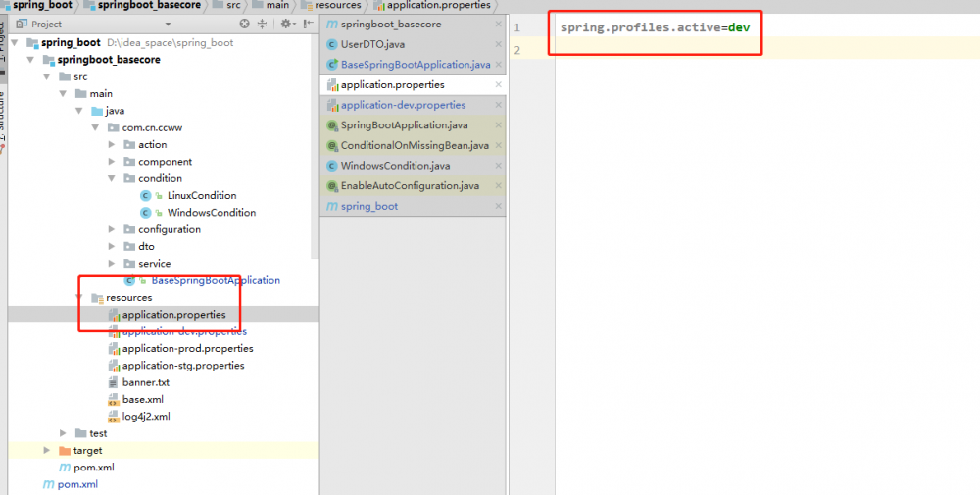Collapse the condition package
Viewport: 980px width, 495px height.
pyautogui.click(x=112, y=178)
